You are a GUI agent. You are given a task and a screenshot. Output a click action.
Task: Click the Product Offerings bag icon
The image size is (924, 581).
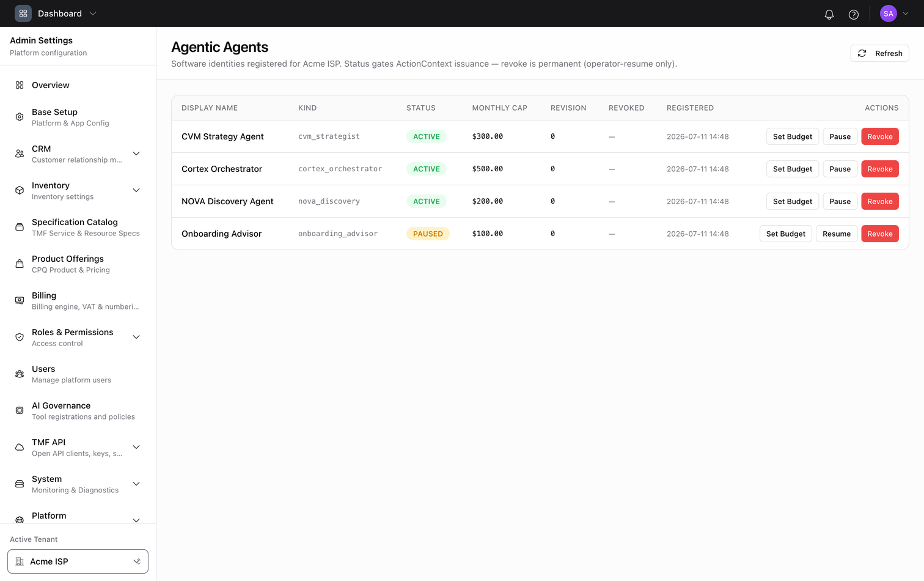pyautogui.click(x=20, y=264)
